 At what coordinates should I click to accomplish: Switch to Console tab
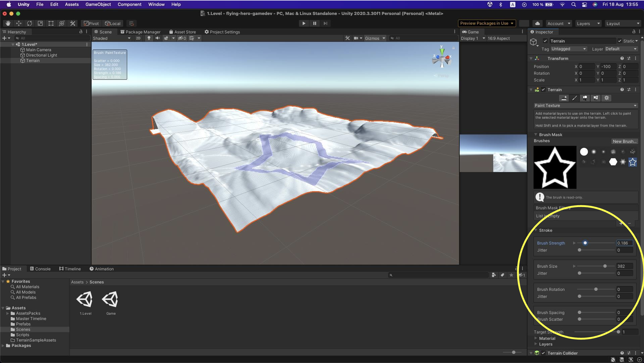tap(40, 269)
